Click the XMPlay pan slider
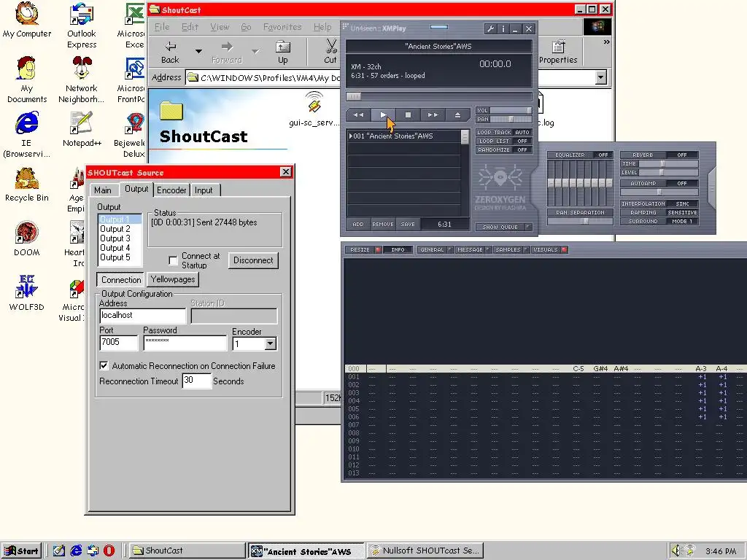Viewport: 747px width, 560px height. click(511, 119)
